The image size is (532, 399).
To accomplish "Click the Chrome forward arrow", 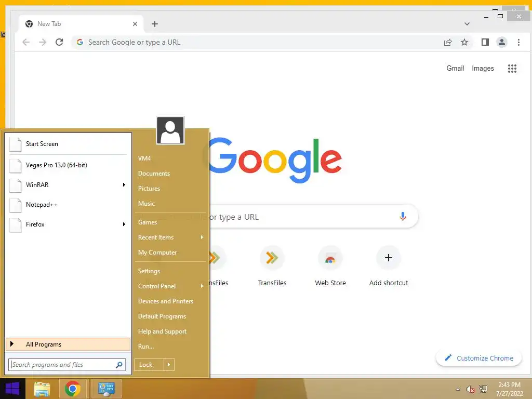I will click(x=43, y=42).
